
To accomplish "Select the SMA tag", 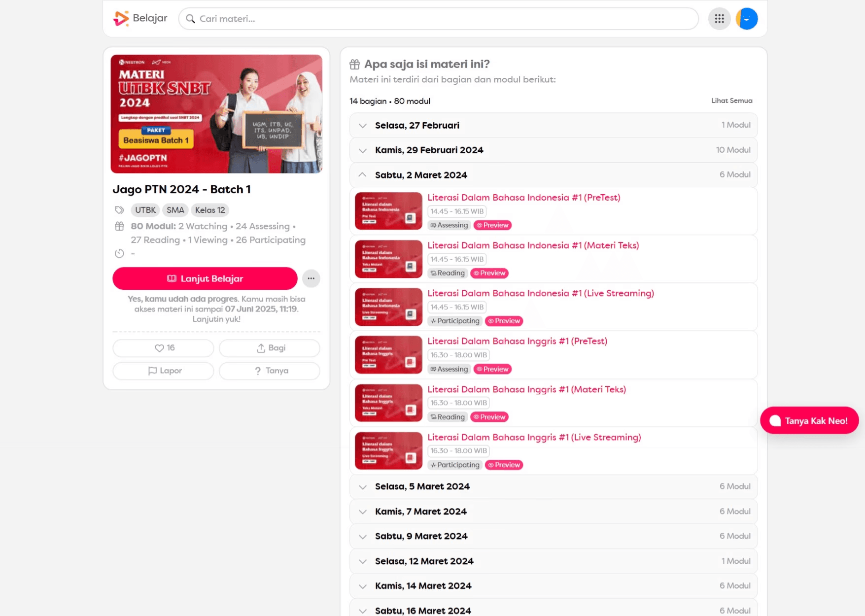I will [175, 210].
